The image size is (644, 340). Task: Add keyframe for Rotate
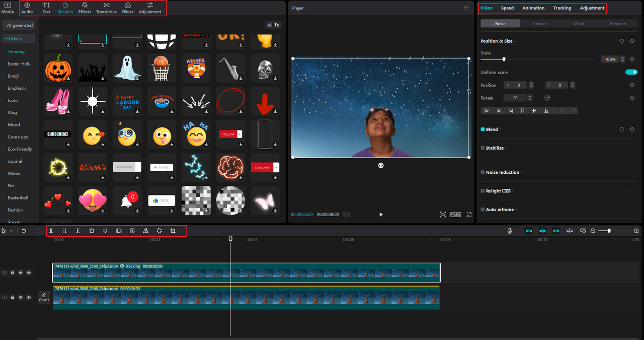pos(632,98)
